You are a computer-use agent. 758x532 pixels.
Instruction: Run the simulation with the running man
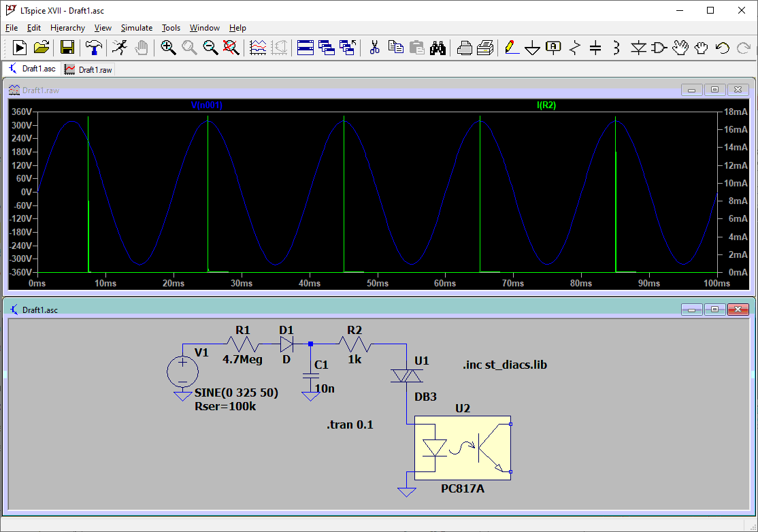click(x=119, y=48)
